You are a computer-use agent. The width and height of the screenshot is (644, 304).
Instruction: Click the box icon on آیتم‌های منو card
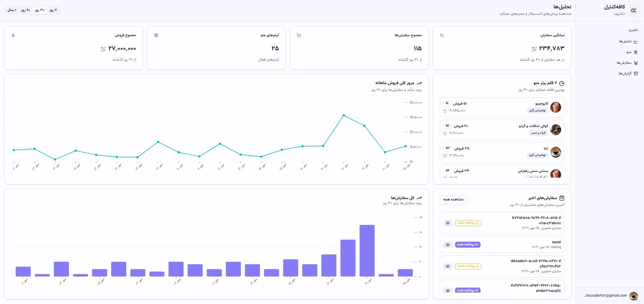[156, 35]
